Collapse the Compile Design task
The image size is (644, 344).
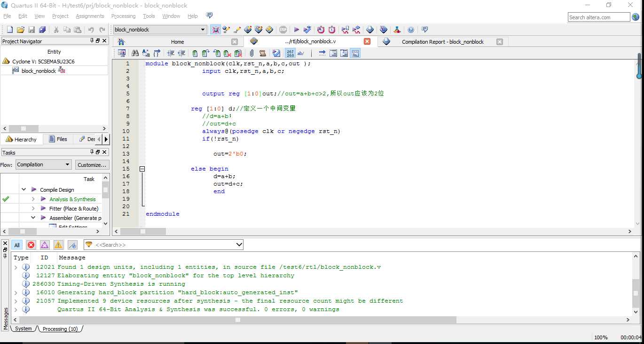[x=24, y=190]
